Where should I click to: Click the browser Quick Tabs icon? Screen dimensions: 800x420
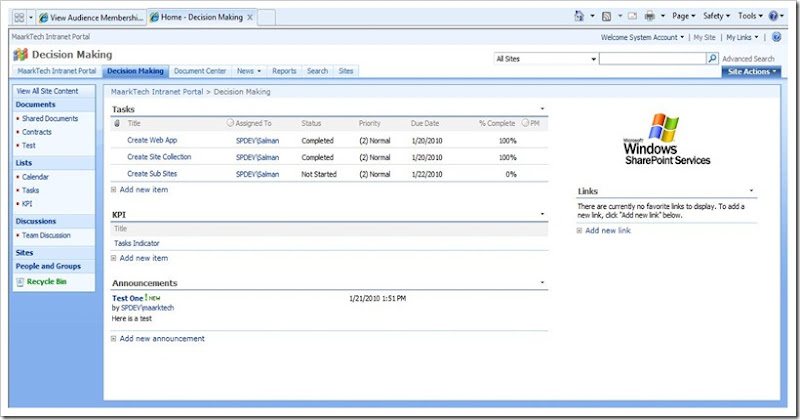pos(17,17)
